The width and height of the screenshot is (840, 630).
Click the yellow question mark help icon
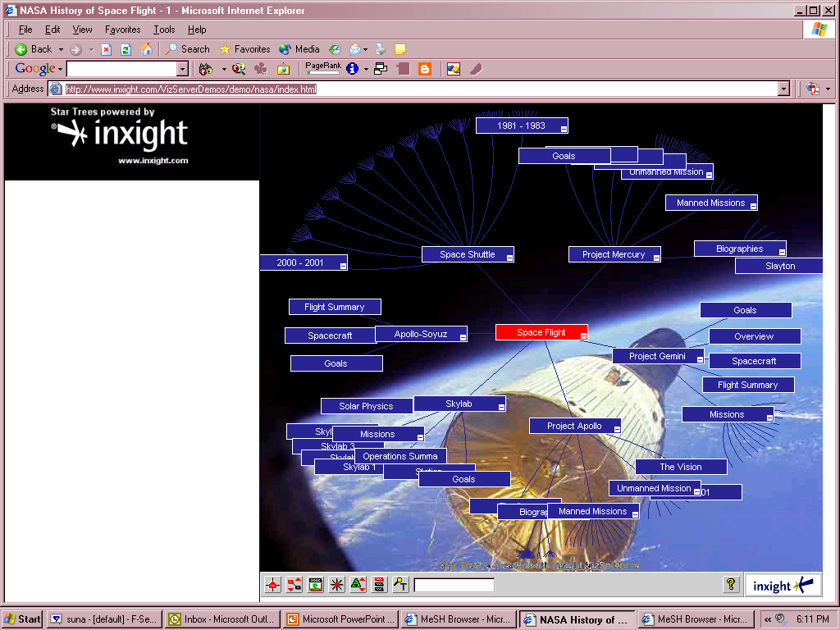[731, 584]
